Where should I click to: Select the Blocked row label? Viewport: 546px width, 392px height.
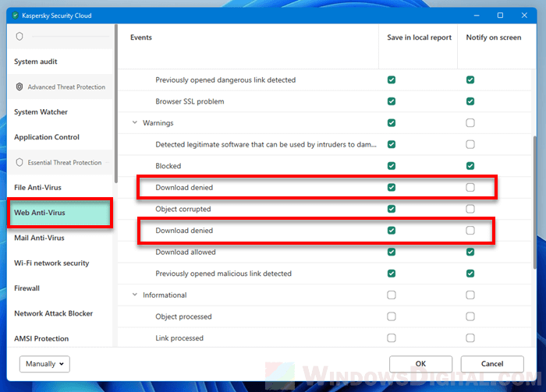pos(168,166)
